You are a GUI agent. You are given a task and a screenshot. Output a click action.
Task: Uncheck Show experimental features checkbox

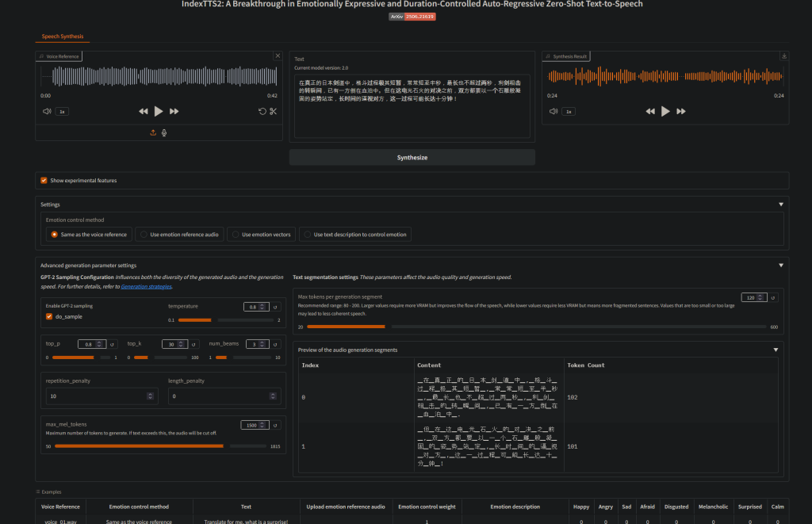point(44,181)
